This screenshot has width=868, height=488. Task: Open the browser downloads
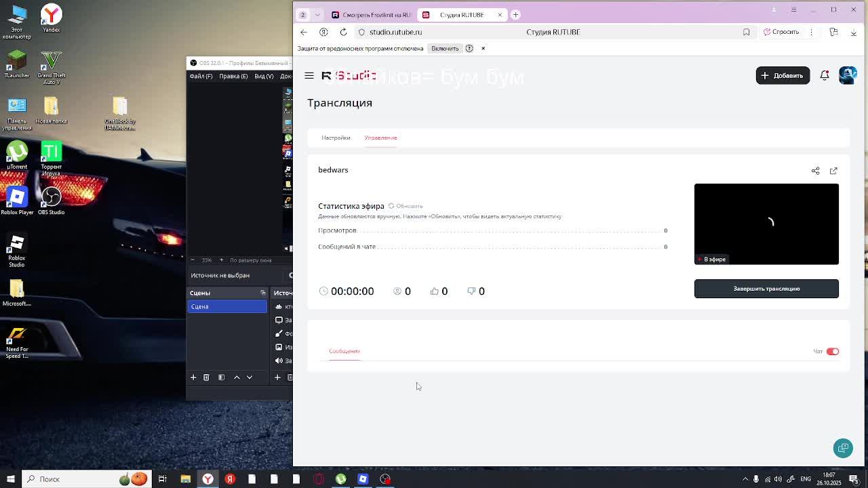(853, 32)
